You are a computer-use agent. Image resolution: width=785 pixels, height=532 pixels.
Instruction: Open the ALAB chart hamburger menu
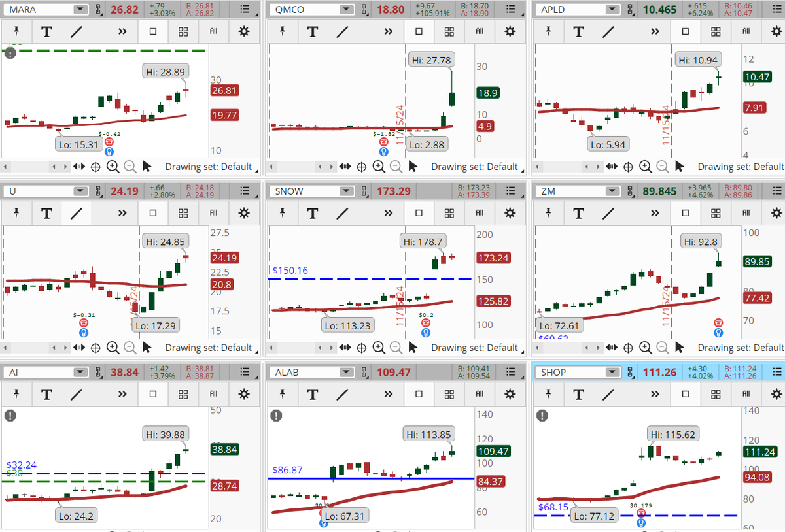[x=510, y=372]
